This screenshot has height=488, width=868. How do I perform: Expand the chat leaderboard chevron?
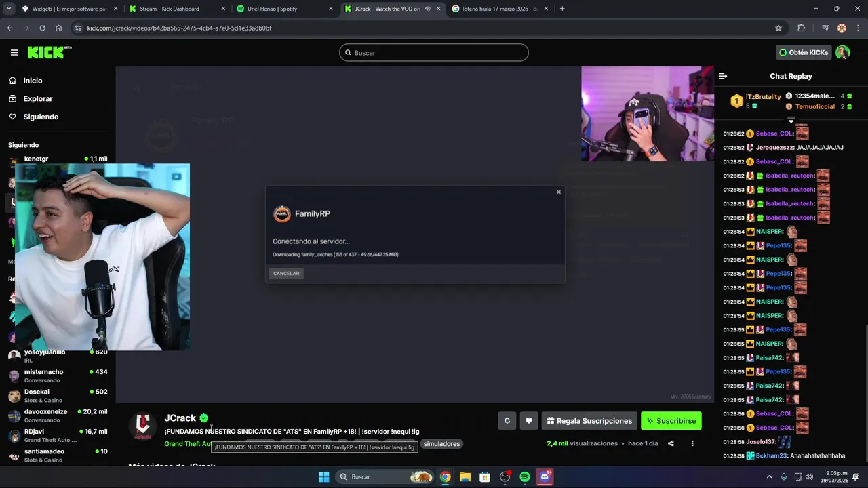pyautogui.click(x=791, y=120)
